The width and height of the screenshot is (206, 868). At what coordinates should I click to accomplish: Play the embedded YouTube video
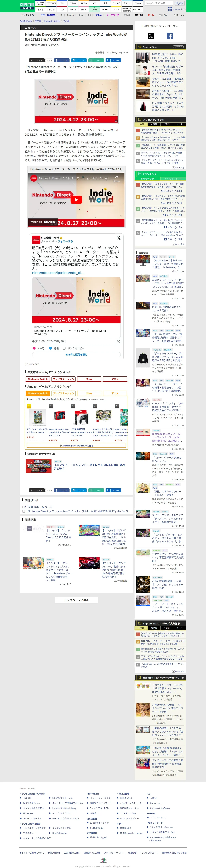[77, 199]
